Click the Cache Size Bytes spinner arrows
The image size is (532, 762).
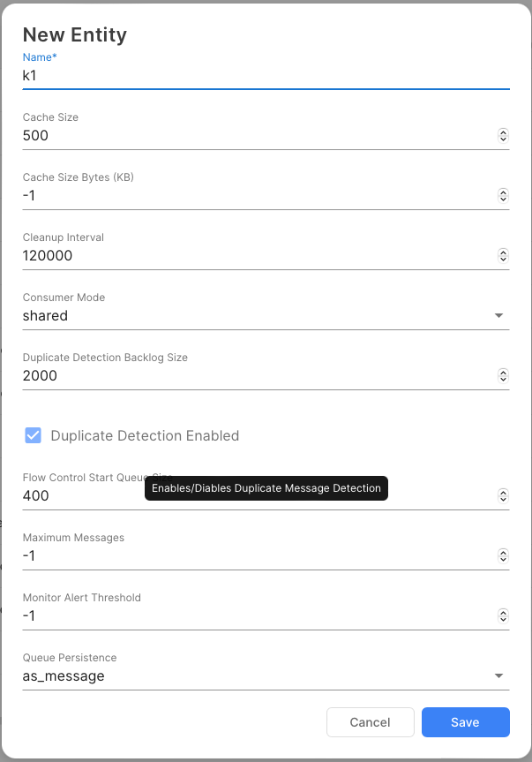[x=503, y=195]
